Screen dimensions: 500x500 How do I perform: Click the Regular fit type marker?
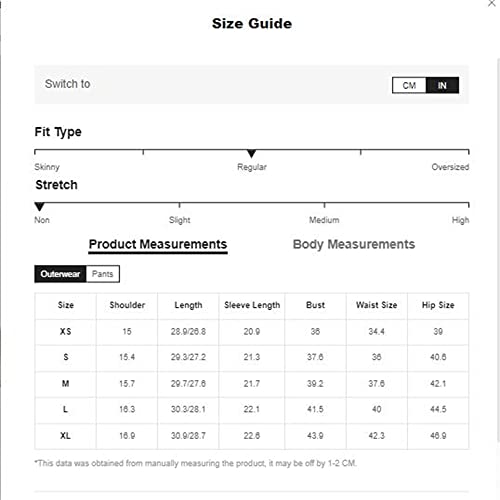pyautogui.click(x=252, y=154)
